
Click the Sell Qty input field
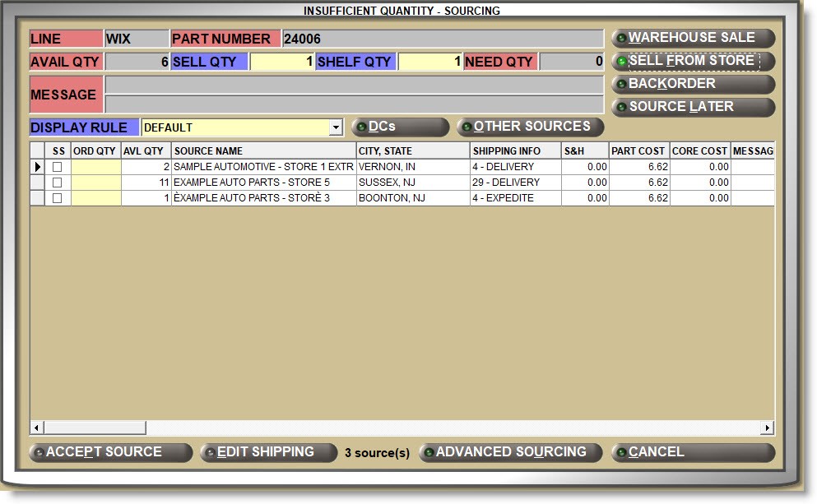point(281,62)
